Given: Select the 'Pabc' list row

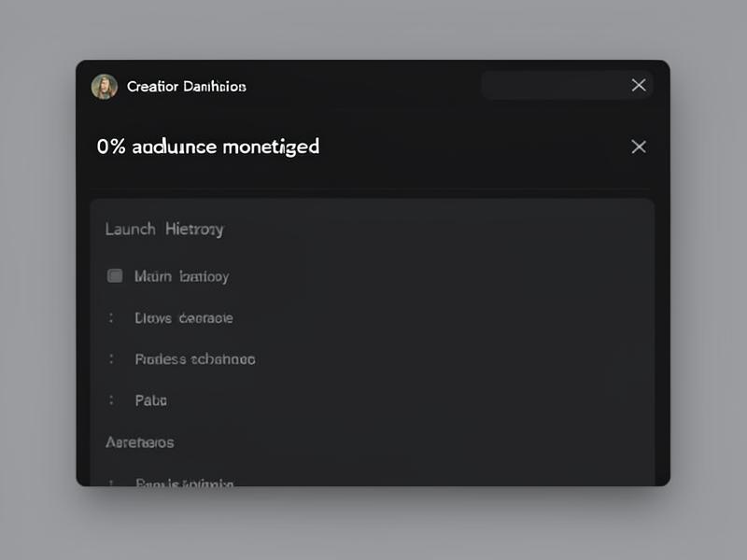Looking at the screenshot, I should click(151, 400).
